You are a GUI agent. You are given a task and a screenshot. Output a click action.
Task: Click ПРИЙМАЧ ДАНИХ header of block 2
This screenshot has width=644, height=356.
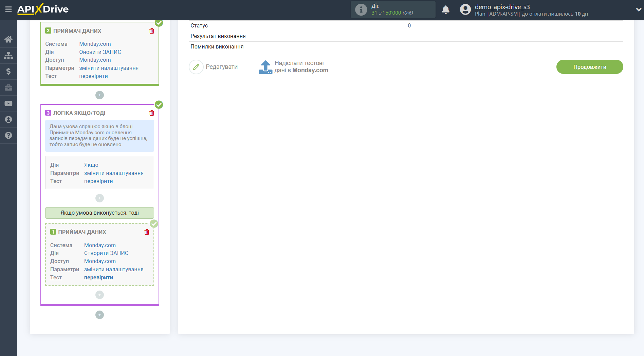pos(77,31)
